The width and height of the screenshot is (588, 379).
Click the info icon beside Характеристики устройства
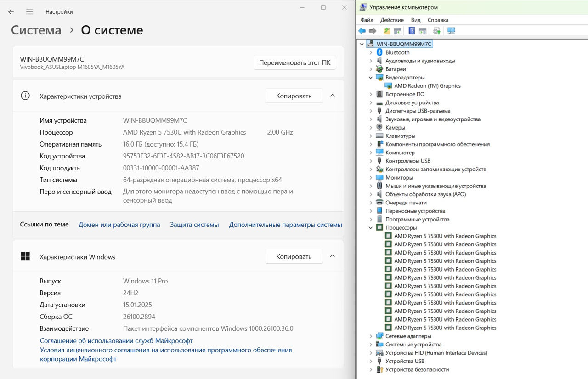point(25,96)
